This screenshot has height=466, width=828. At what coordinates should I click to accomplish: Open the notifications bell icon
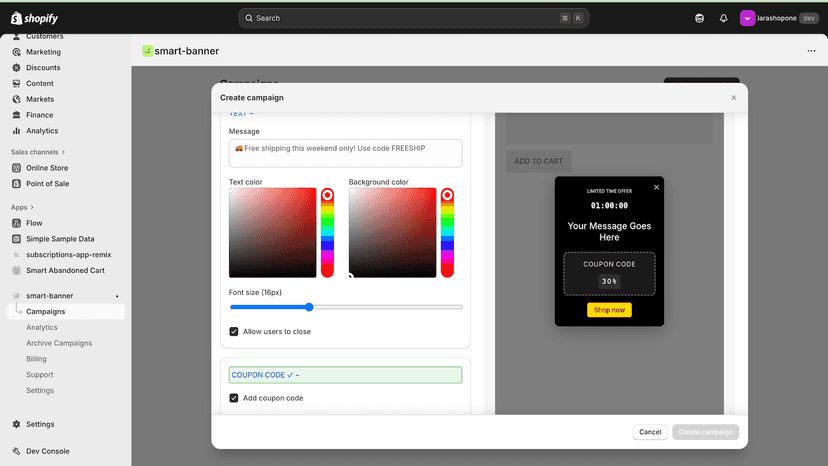pyautogui.click(x=723, y=18)
